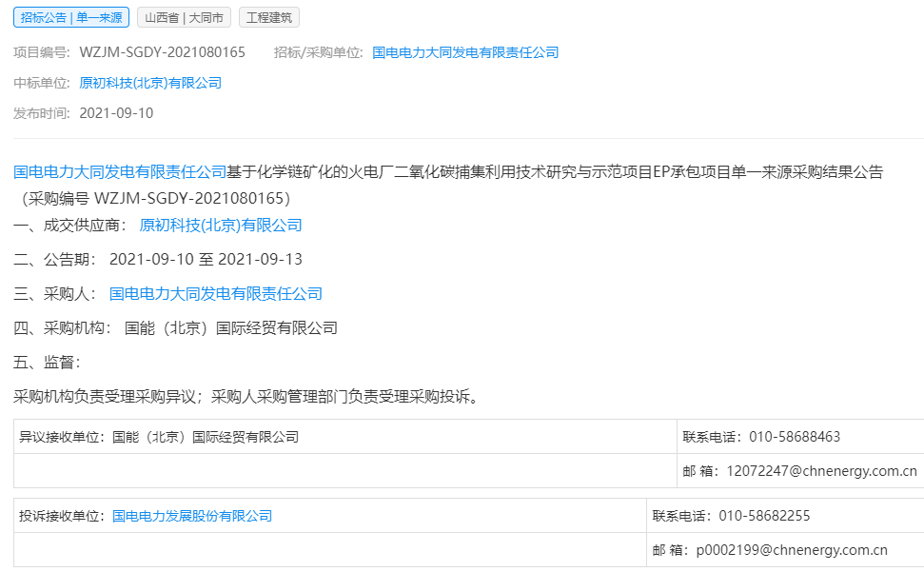Open 国电电力发展股份有限公司 link in complaint table
This screenshot has width=924, height=572.
(x=192, y=516)
